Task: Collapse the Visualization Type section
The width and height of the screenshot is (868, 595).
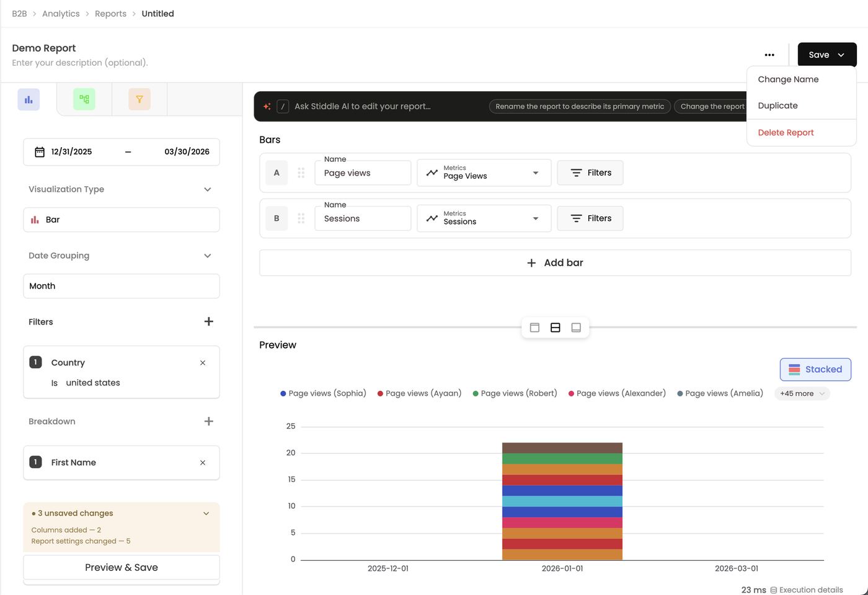Action: point(208,189)
